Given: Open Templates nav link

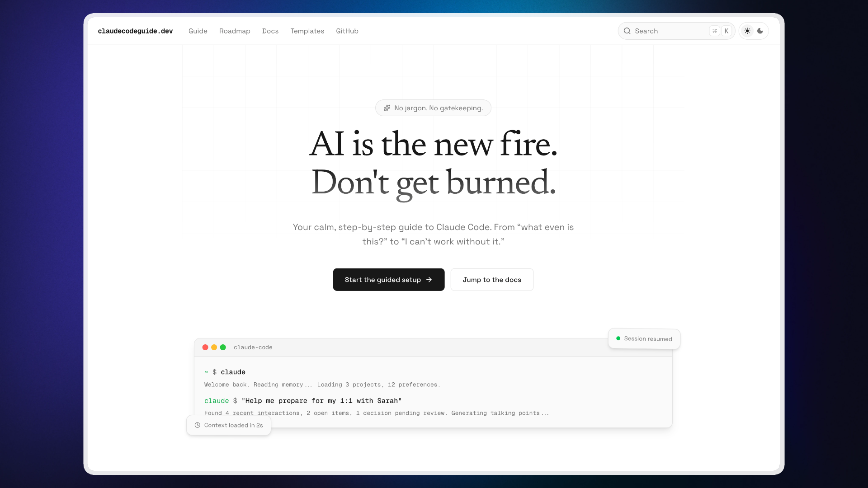Looking at the screenshot, I should tap(307, 31).
